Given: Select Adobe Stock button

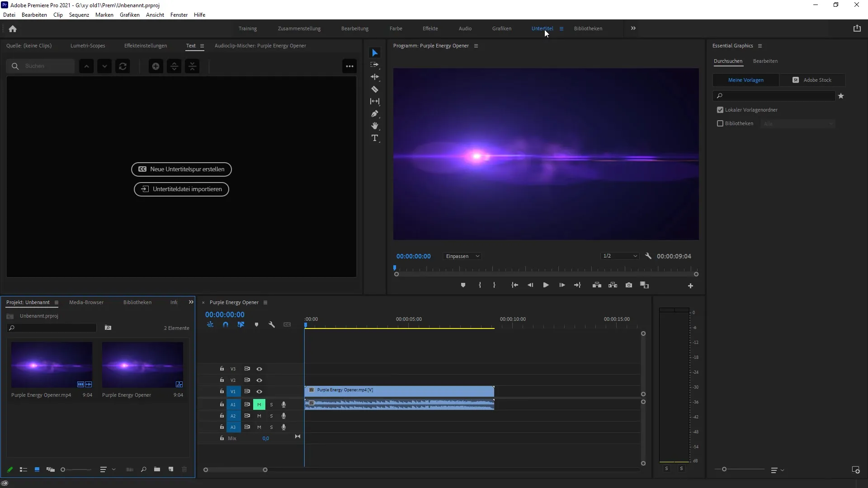Looking at the screenshot, I should point(812,80).
